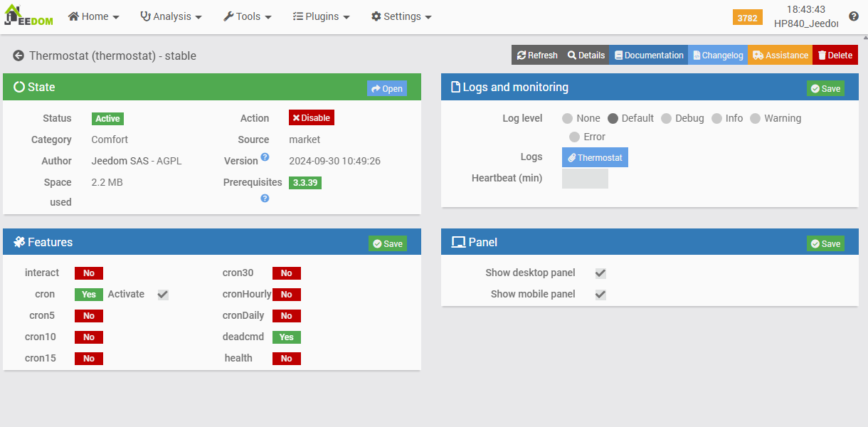Uncheck Show desktop panel
The height and width of the screenshot is (427, 868).
(600, 273)
